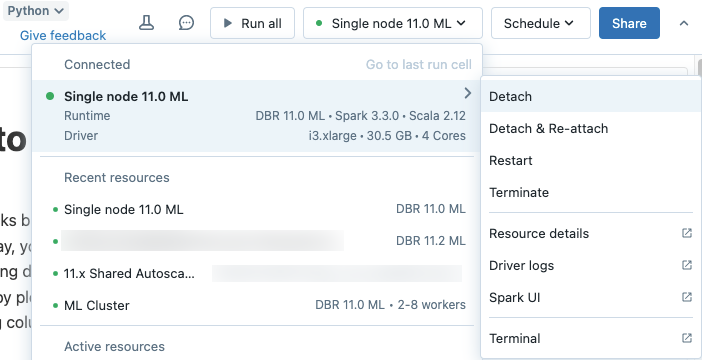Click the Run all play icon
Image resolution: width=702 pixels, height=360 pixels.
pyautogui.click(x=227, y=23)
